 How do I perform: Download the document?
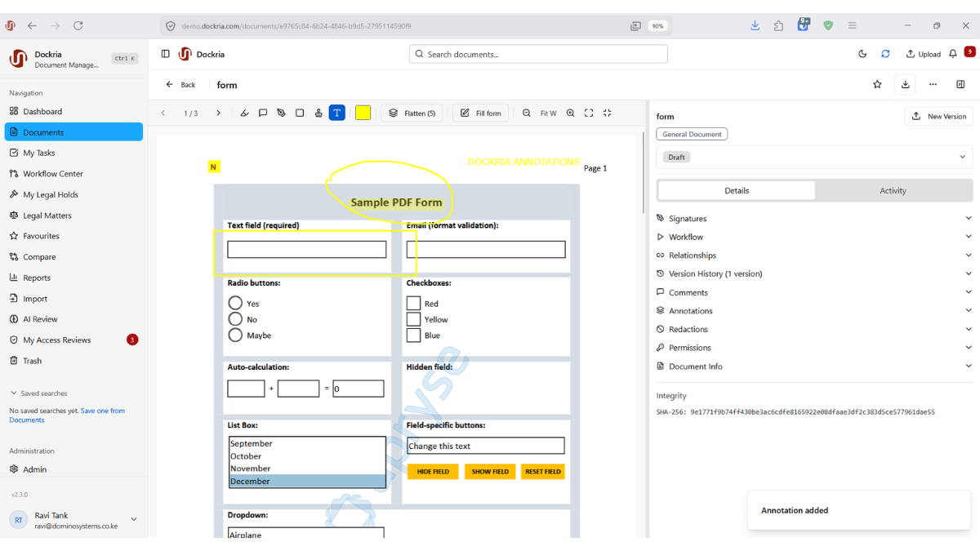[905, 84]
